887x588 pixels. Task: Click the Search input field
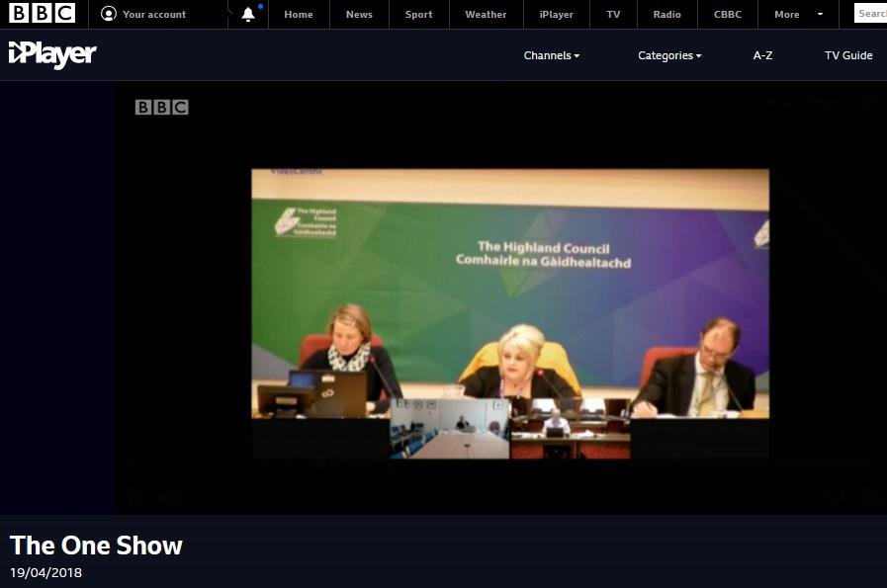(x=870, y=14)
